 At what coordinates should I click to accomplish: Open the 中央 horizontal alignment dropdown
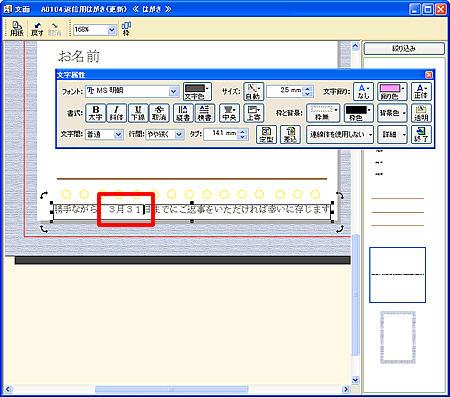coord(229,113)
